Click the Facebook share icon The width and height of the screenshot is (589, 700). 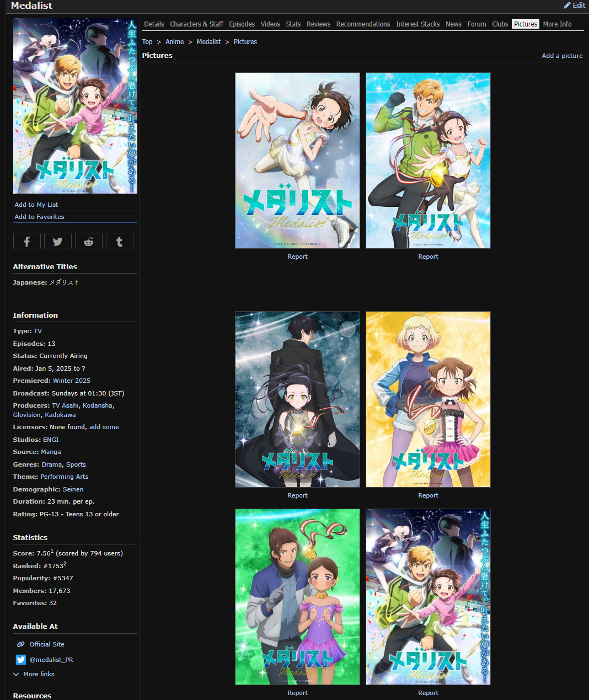pos(26,242)
